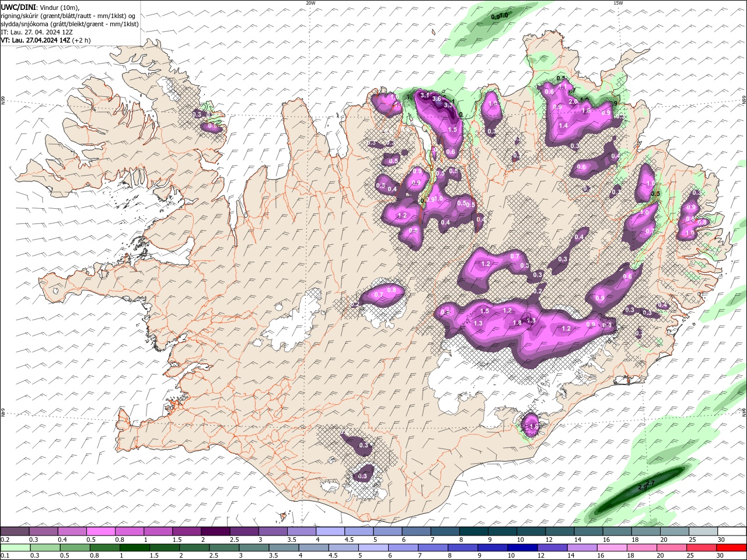Screen dimensions: 747x560
Task: Click the 1.6 value on the south coast
Action: click(x=533, y=426)
